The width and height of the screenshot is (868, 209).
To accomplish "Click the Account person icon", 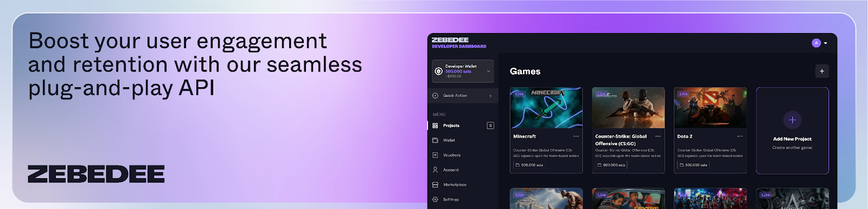I will point(435,169).
